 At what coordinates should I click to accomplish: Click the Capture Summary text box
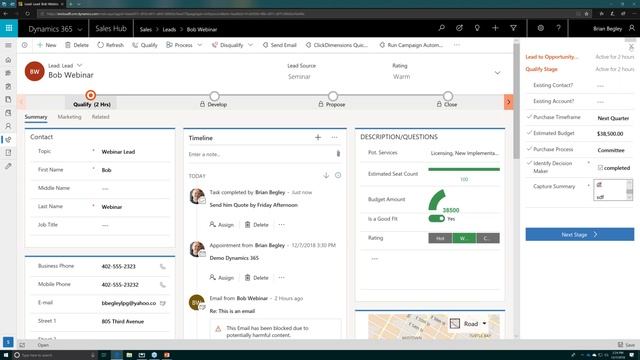tap(613, 190)
